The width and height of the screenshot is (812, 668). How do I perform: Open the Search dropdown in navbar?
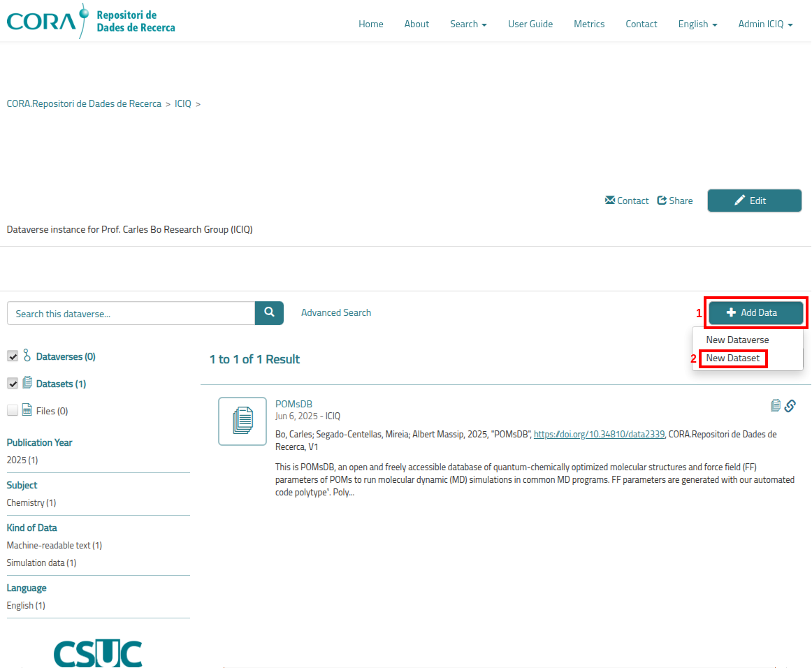[467, 24]
